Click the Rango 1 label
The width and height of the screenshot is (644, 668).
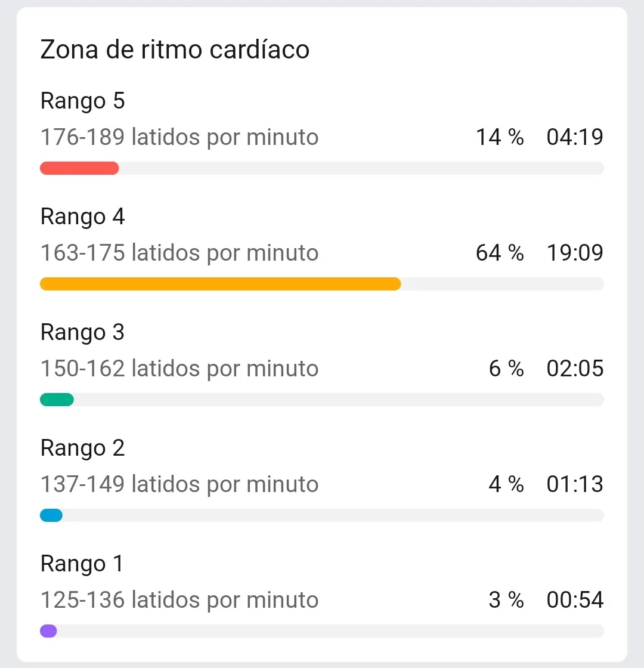(x=82, y=564)
